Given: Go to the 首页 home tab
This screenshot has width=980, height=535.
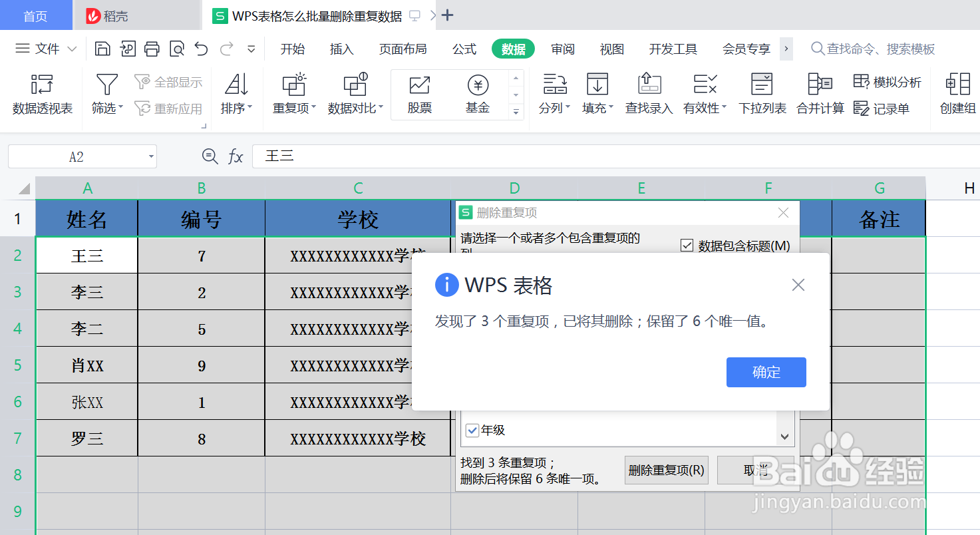Looking at the screenshot, I should [x=35, y=15].
